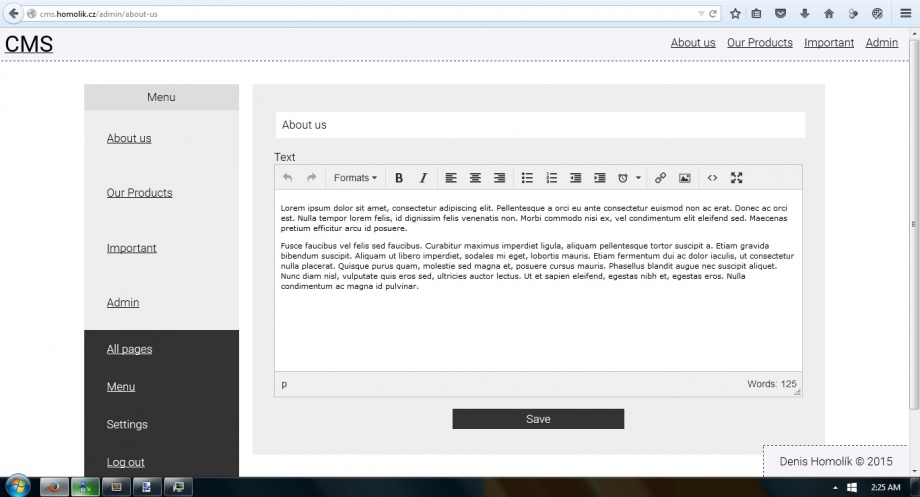Decrease indent of paragraph
Viewport: 920px width, 497px height.
point(576,178)
